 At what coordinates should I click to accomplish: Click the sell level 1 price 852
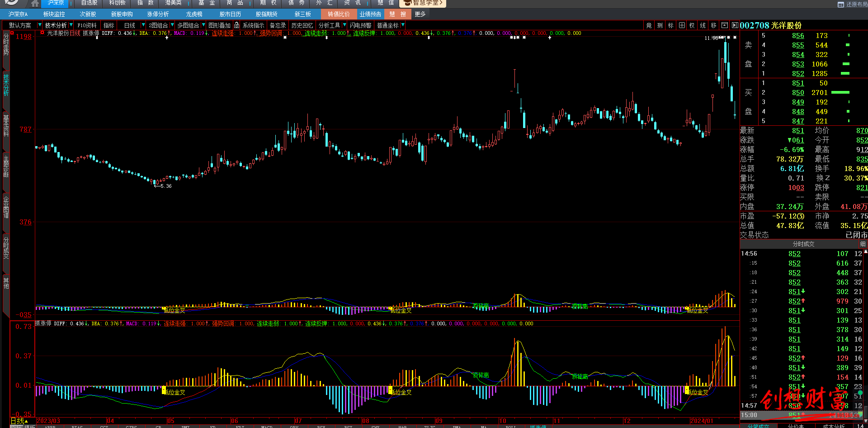coord(798,73)
